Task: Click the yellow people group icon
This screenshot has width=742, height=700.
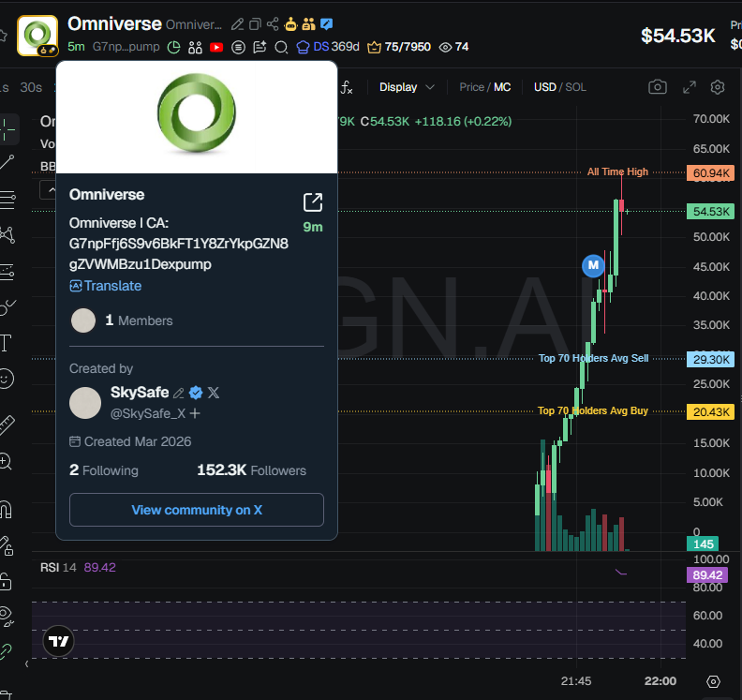Action: click(308, 24)
